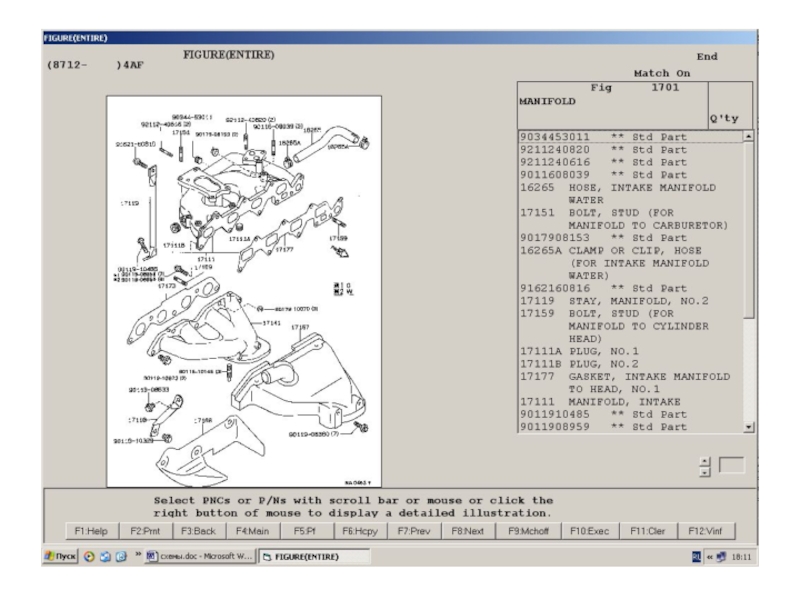Click the F5:Pf button

[x=305, y=531]
